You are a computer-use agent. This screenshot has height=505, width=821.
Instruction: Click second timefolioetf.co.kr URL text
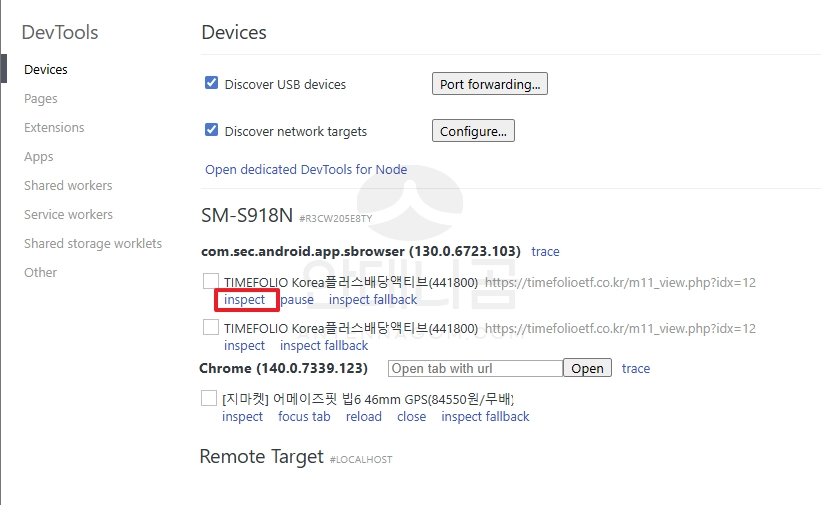coord(620,328)
